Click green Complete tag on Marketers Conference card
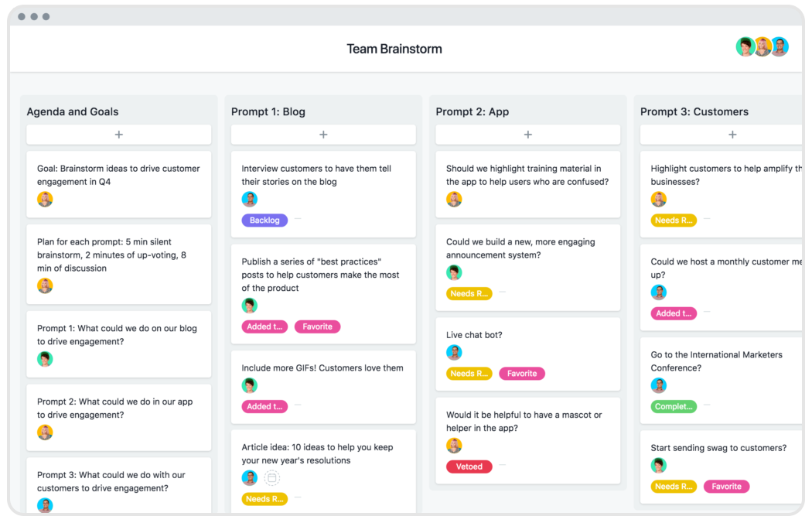This screenshot has height=523, width=812. click(673, 406)
